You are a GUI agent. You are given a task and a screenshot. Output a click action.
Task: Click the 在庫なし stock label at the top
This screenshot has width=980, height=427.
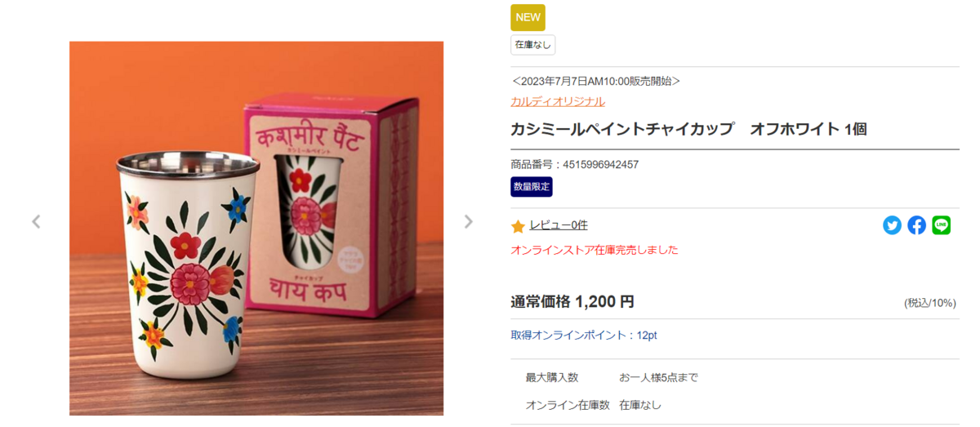click(x=532, y=44)
